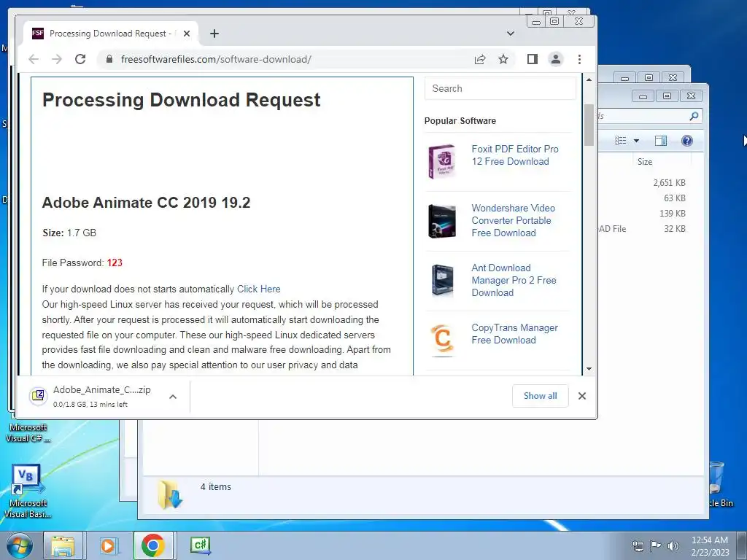
Task: Click Show all downloads button
Action: click(541, 396)
